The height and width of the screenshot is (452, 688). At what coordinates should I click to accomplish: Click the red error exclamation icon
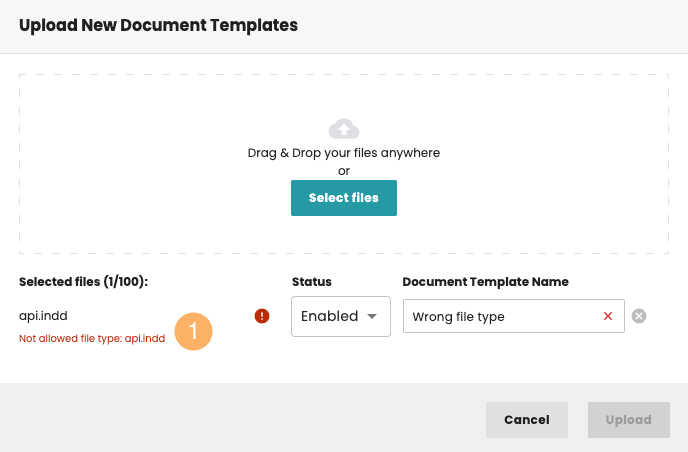[262, 316]
